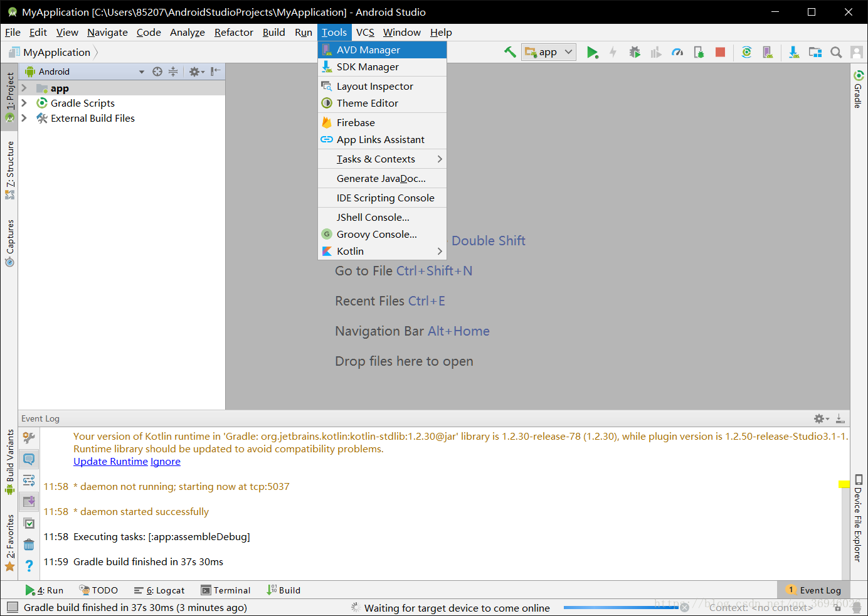The height and width of the screenshot is (616, 868).
Task: Select IDE Scripting Console entry
Action: 382,198
